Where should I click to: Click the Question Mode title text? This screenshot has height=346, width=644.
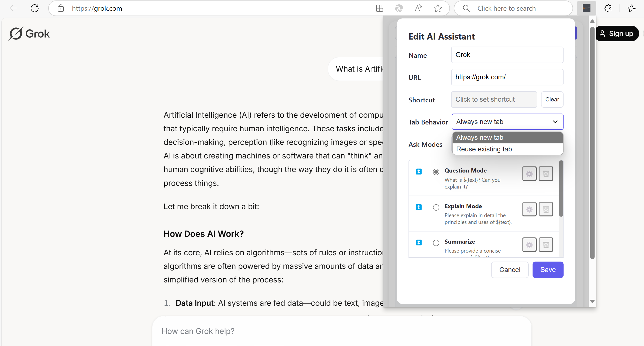tap(465, 171)
